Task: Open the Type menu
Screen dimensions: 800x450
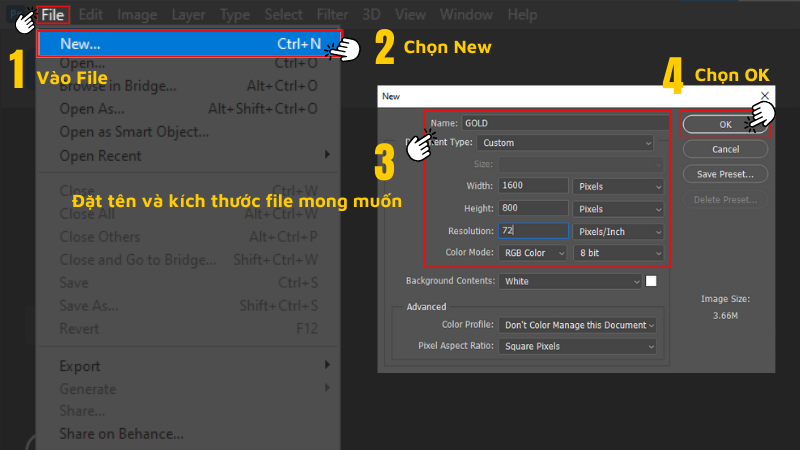Action: pos(235,15)
